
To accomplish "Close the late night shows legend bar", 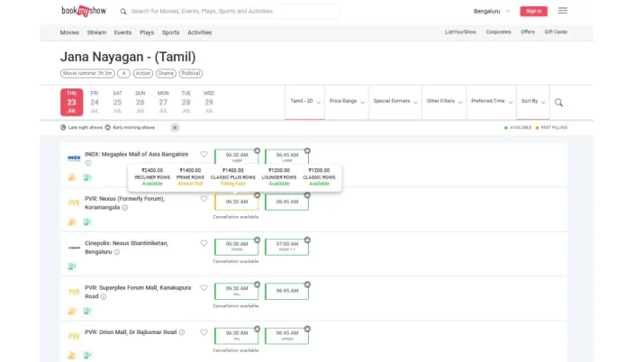I will tap(175, 128).
